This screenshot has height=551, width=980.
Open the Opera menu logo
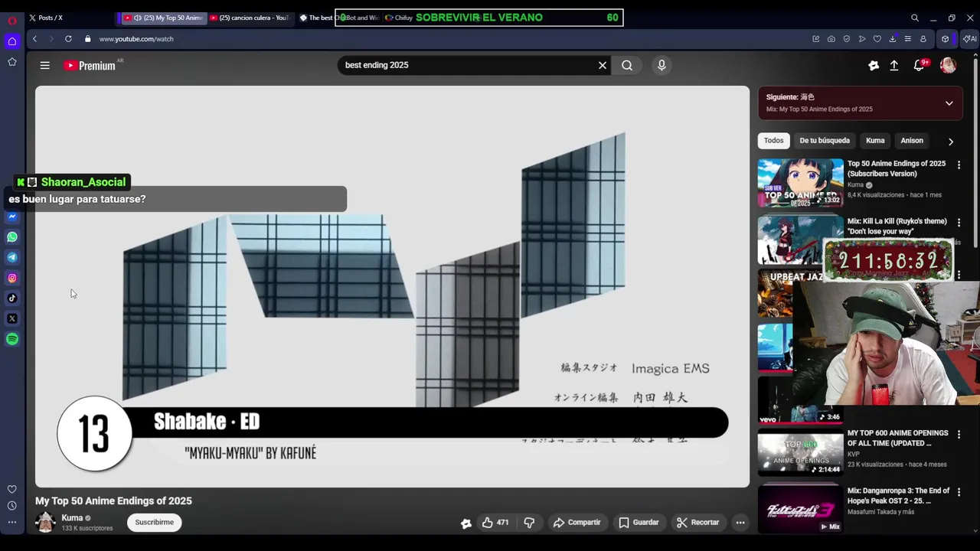click(12, 20)
